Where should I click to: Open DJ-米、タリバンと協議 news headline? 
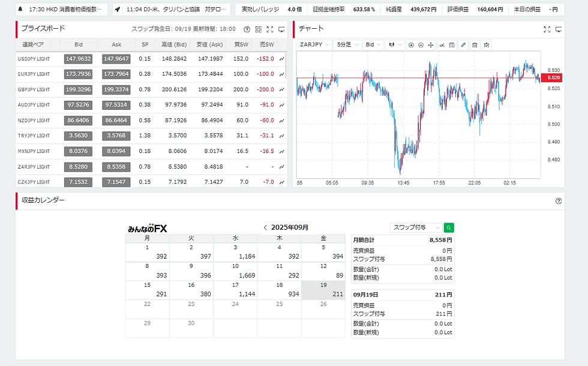click(176, 10)
